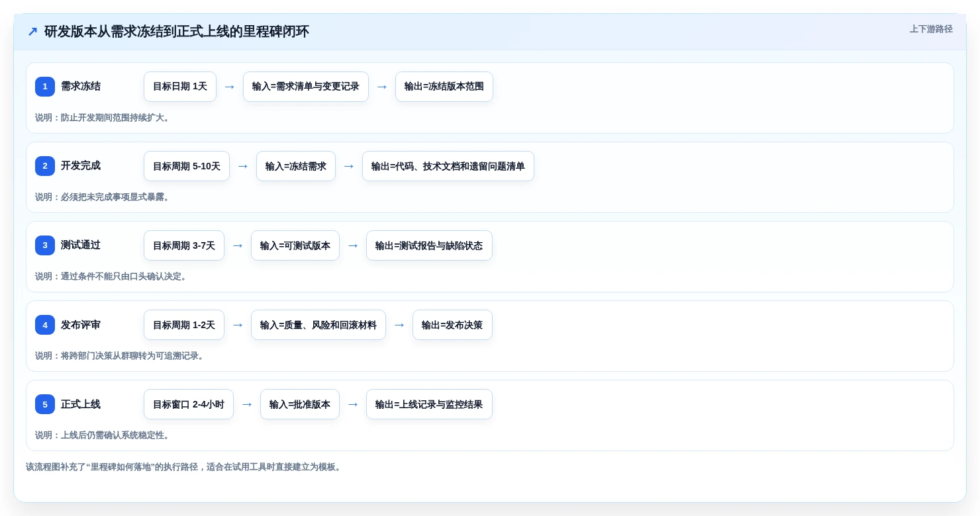The width and height of the screenshot is (980, 516).
Task: Click the note 将跨部门决策从群聊转为可追溯记录
Action: (121, 356)
